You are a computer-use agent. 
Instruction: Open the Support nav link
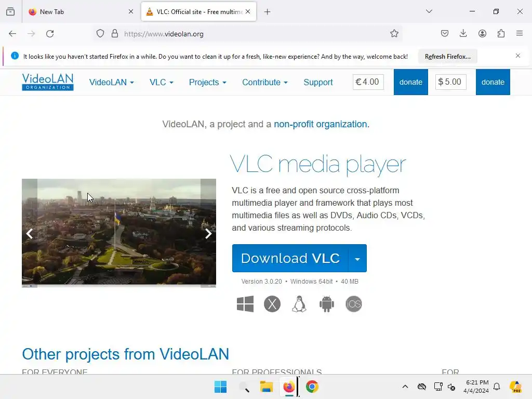(318, 83)
